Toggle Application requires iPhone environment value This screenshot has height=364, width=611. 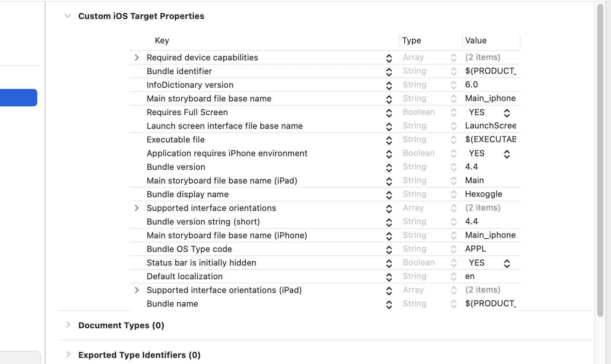pyautogui.click(x=507, y=154)
